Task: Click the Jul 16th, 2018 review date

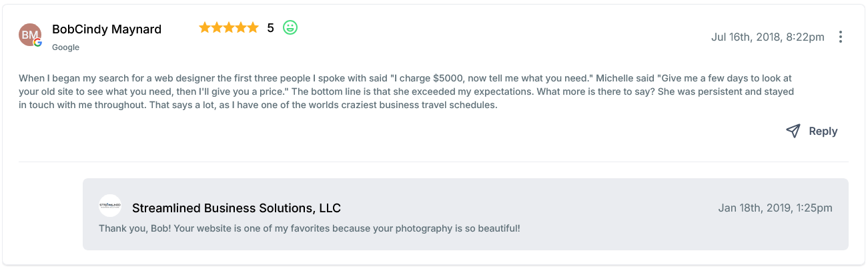Action: click(x=767, y=37)
